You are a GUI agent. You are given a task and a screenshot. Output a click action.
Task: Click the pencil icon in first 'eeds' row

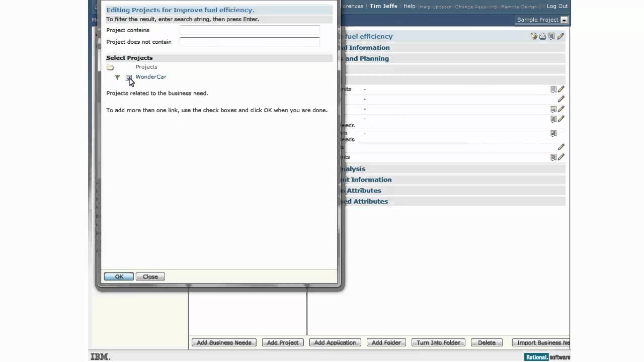(x=561, y=119)
